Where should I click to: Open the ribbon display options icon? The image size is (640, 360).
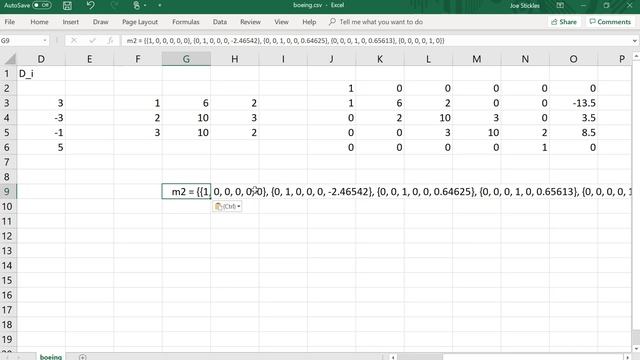pos(560,5)
